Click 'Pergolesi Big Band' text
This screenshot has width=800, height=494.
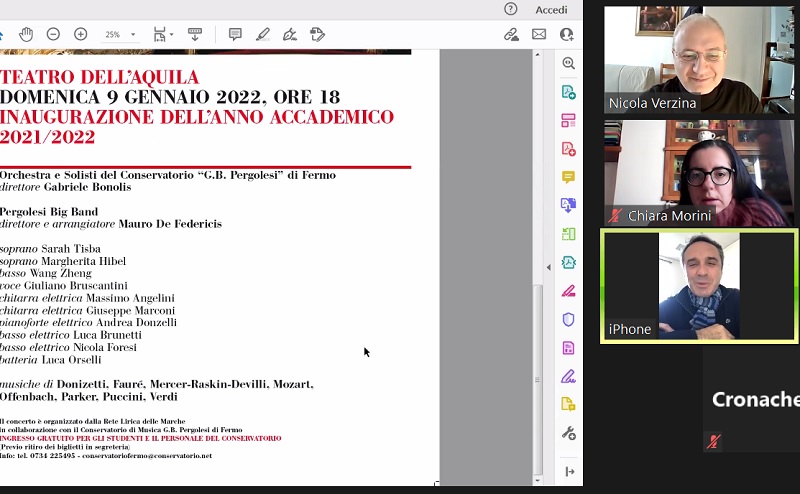click(x=49, y=212)
